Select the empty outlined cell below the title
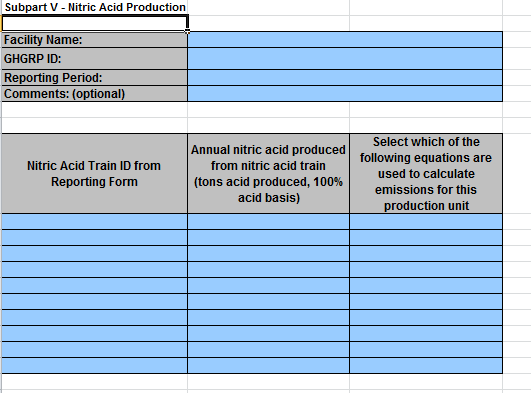531x393 pixels. pyautogui.click(x=94, y=23)
